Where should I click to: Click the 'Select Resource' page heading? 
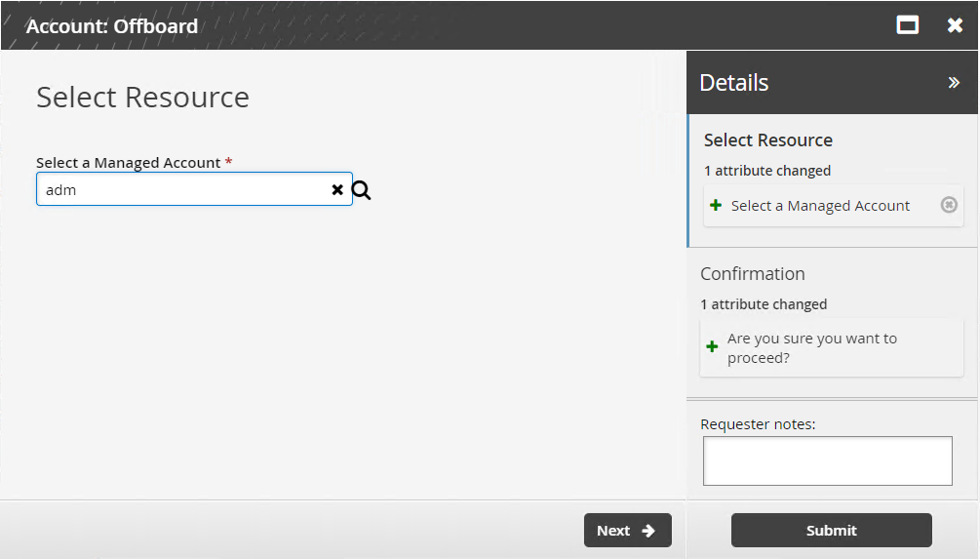(142, 98)
